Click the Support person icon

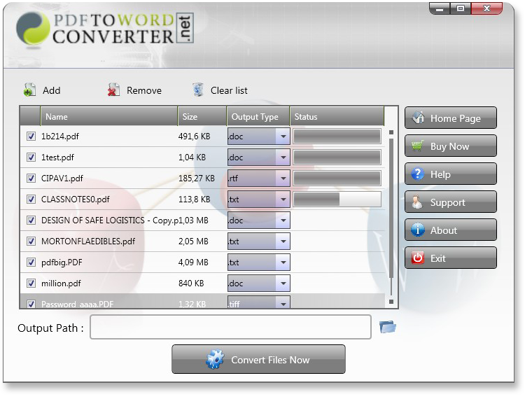click(x=417, y=202)
